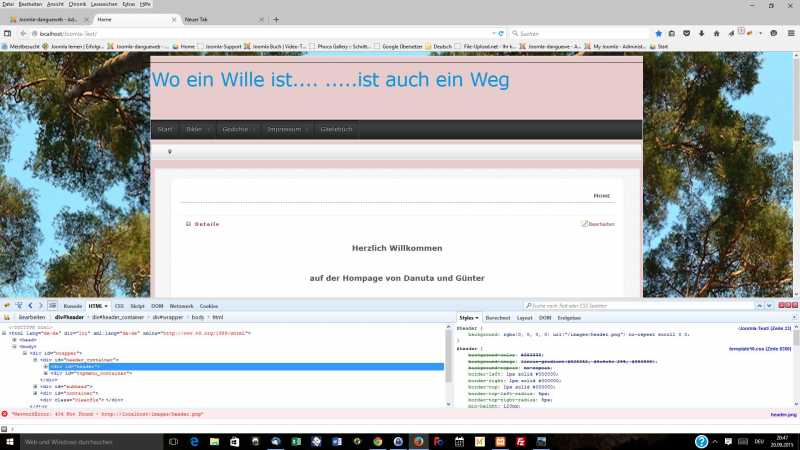Activate the Firebug element inspector icon
800x450 pixels.
coord(19,306)
